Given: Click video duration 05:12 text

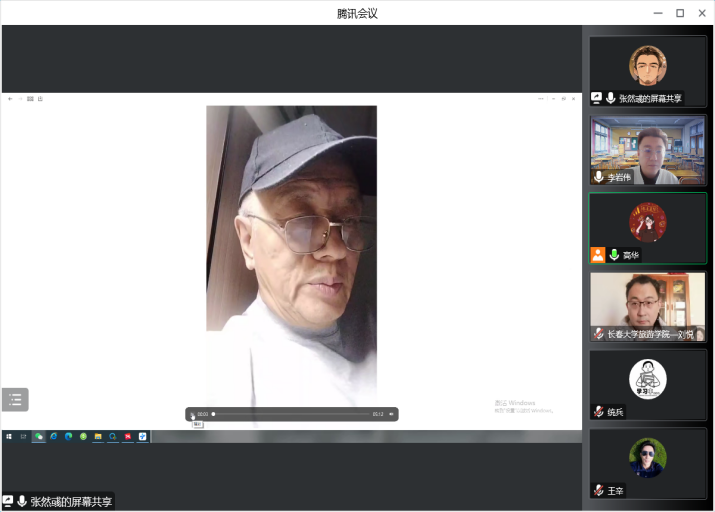Looking at the screenshot, I should point(378,414).
